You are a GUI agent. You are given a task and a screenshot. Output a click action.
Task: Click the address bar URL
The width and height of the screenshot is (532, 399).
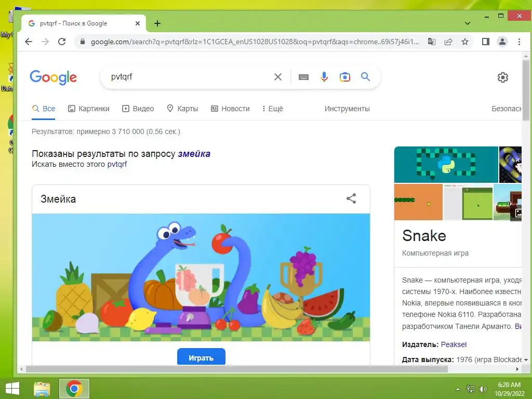(255, 42)
